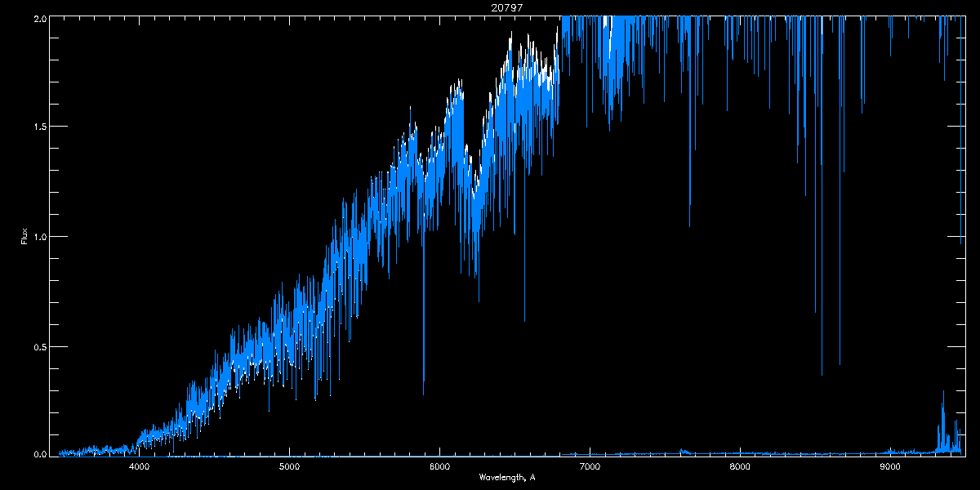Click the noise spike peak near 9350
The height and width of the screenshot is (490, 980).
point(943,391)
